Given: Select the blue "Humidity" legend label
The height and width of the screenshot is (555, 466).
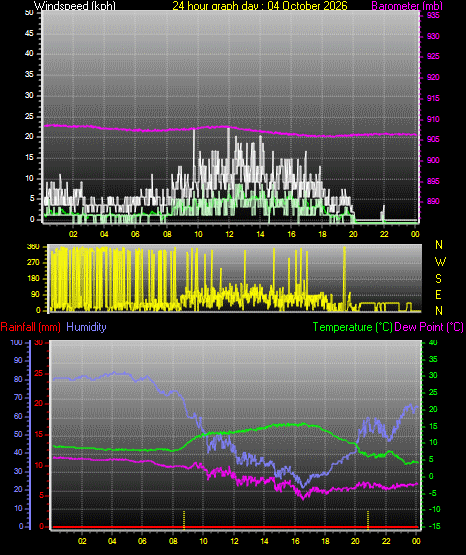Looking at the screenshot, I should pos(86,327).
